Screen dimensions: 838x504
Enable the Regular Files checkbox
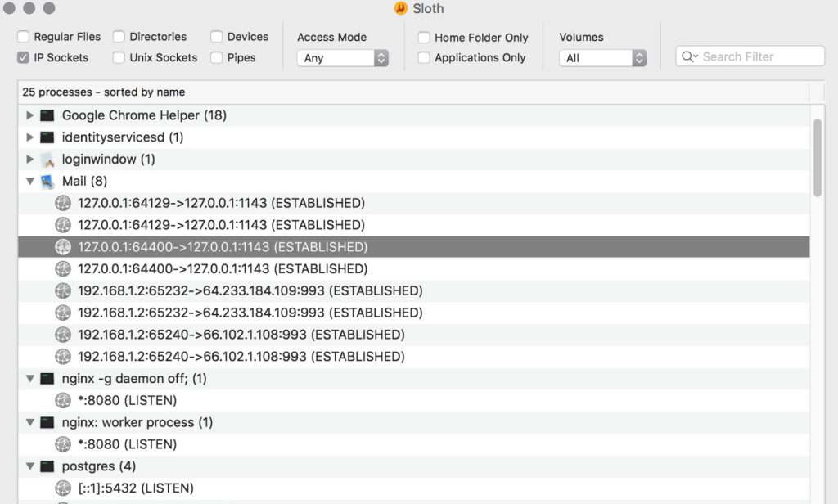tap(23, 37)
